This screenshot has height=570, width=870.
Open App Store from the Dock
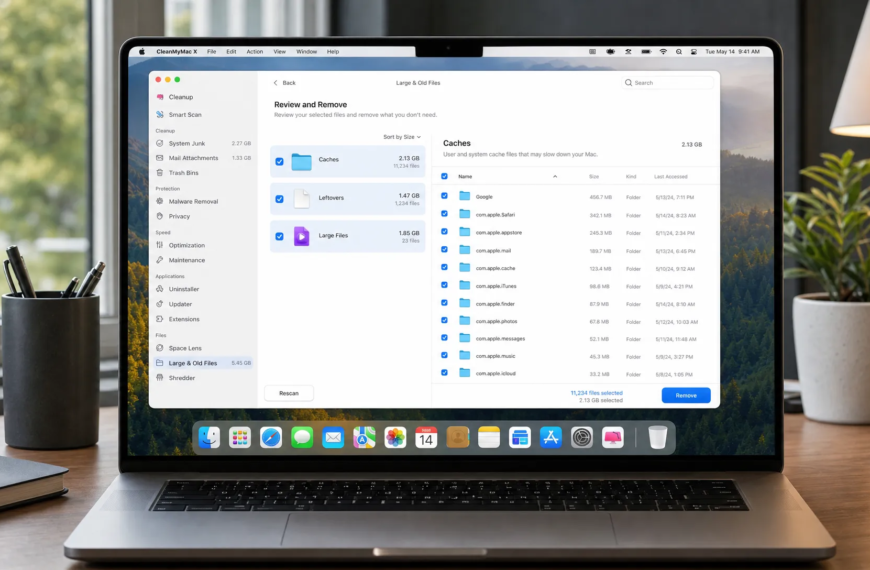[x=550, y=438]
